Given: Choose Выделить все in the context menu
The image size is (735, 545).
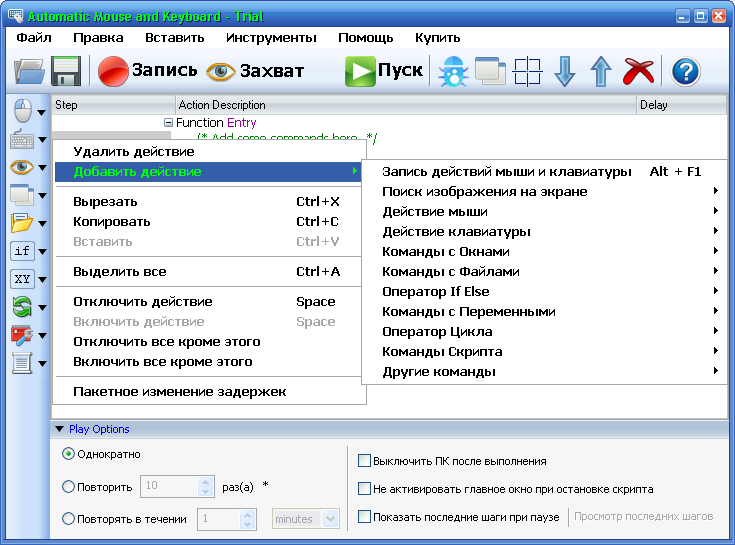Looking at the screenshot, I should tap(208, 271).
